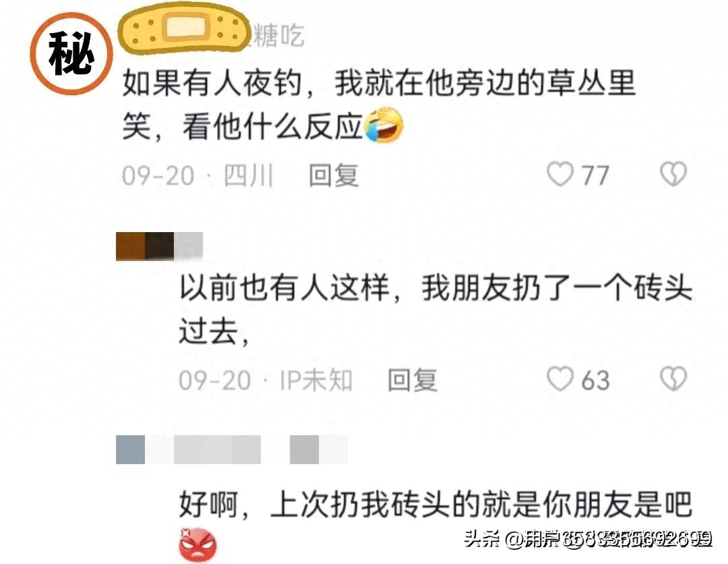The width and height of the screenshot is (728, 564).
Task: Tap the angry red face emoji
Action: click(198, 545)
